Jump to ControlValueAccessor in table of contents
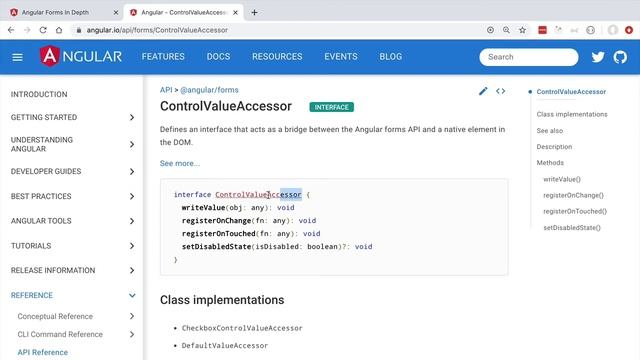 (571, 92)
